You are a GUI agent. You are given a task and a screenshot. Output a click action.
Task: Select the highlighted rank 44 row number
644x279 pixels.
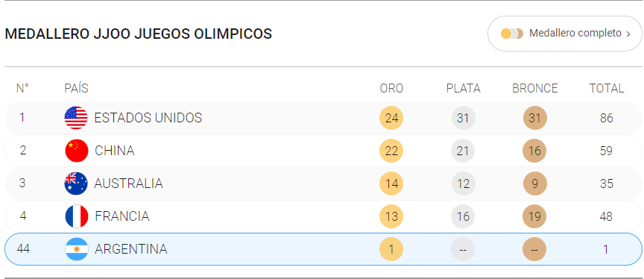(x=23, y=249)
